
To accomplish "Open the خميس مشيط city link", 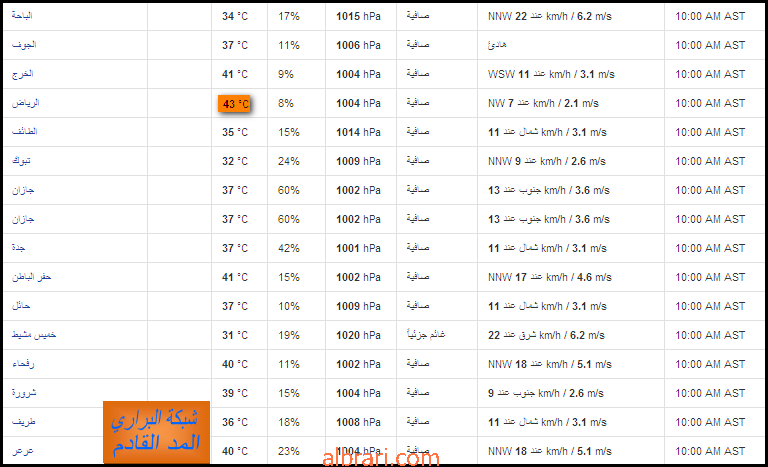I will pyautogui.click(x=34, y=335).
